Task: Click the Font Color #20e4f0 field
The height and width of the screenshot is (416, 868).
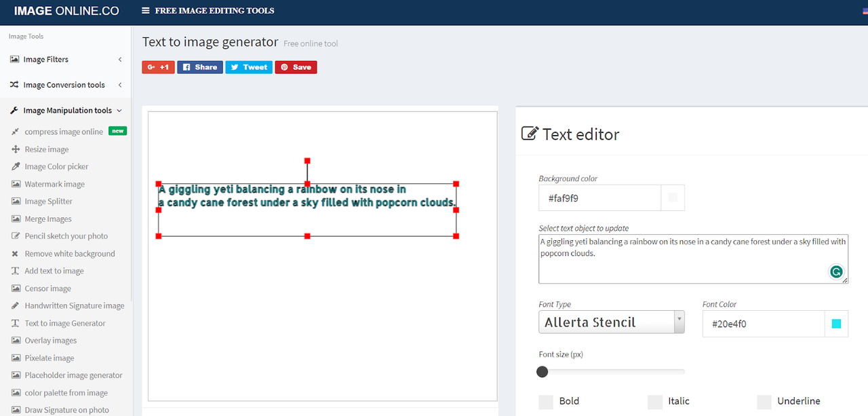Action: (x=764, y=324)
